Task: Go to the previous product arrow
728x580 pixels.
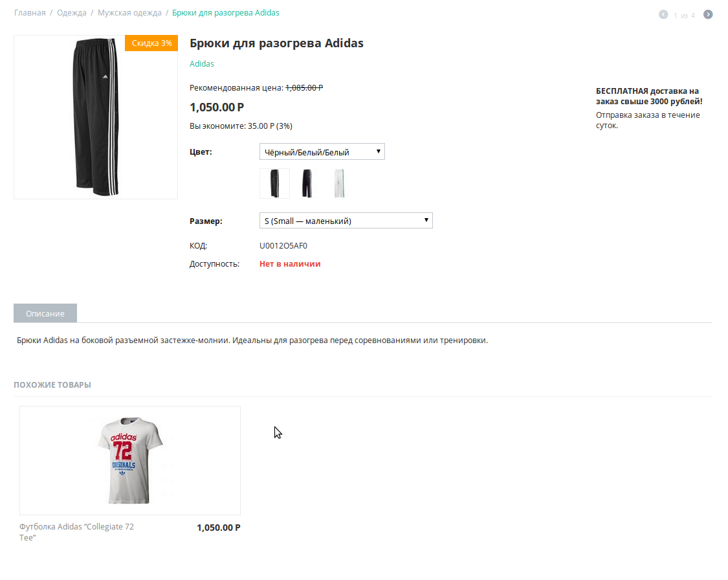Action: [663, 14]
